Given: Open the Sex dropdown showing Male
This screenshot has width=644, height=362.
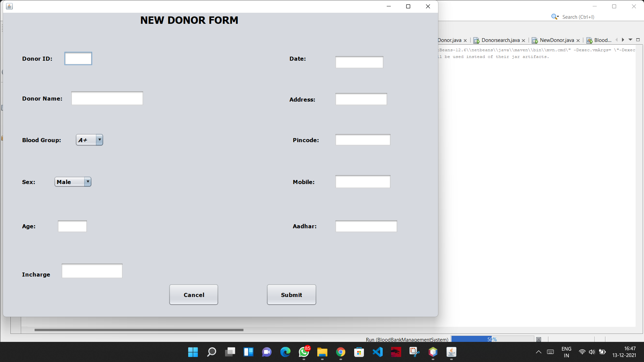Looking at the screenshot, I should 88,182.
